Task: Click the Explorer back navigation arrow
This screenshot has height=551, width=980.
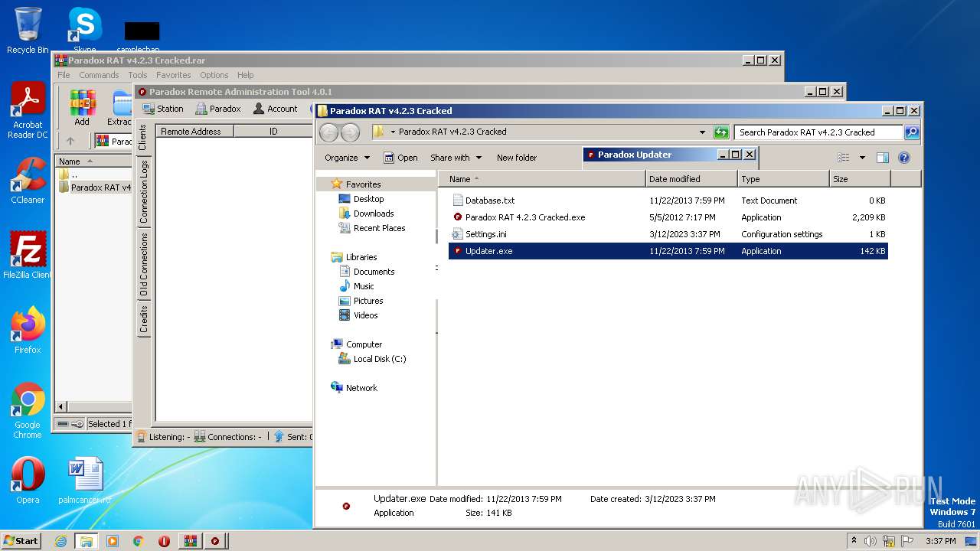Action: pyautogui.click(x=328, y=132)
